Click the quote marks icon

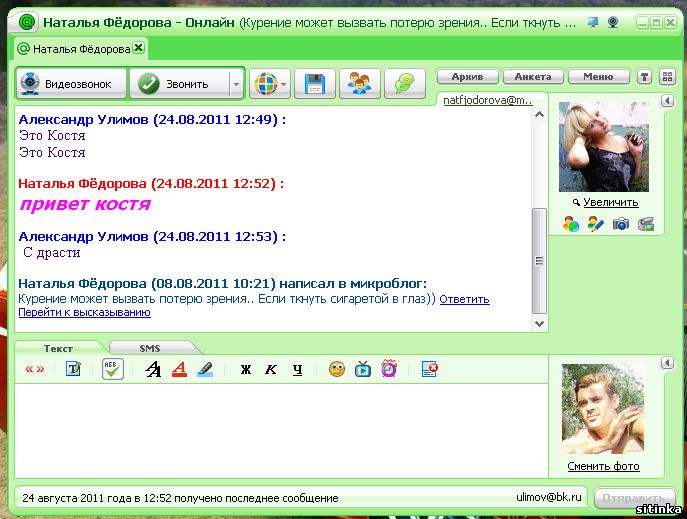34,369
